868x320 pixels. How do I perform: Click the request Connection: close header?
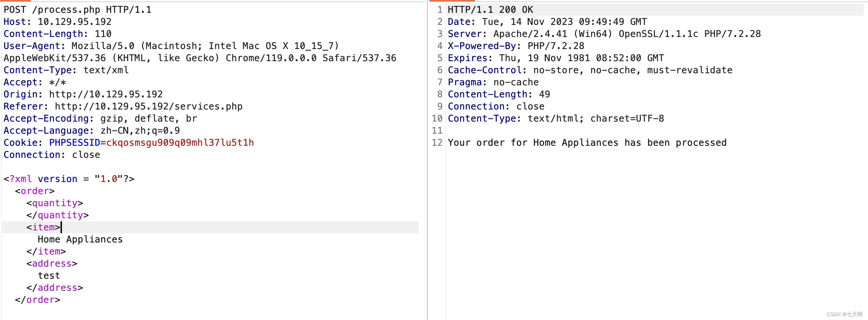52,155
